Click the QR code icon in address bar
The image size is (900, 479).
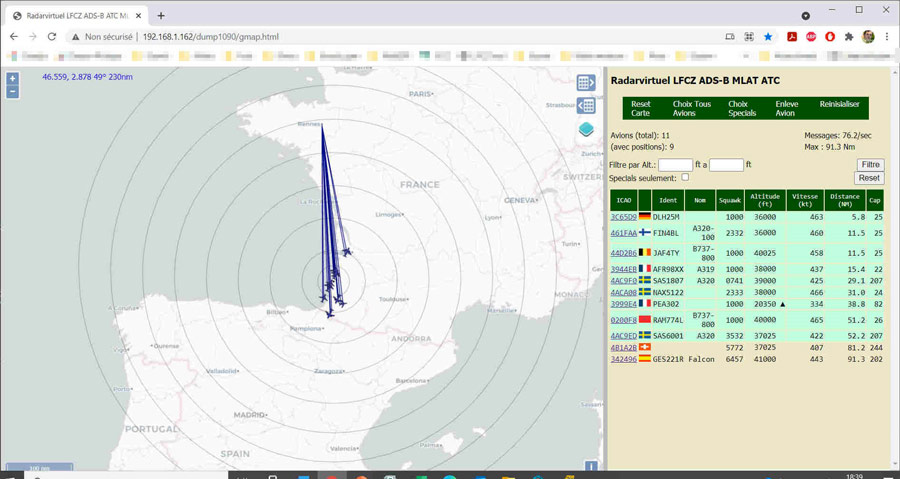(x=749, y=37)
